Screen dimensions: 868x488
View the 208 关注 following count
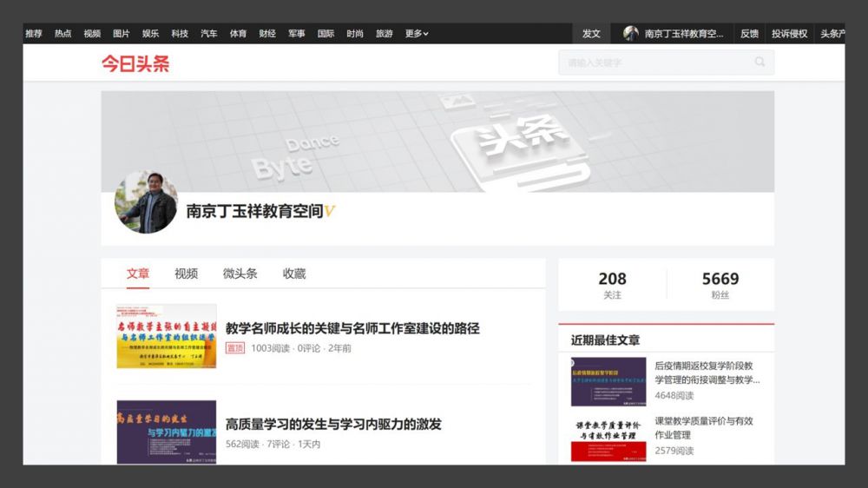coord(612,285)
